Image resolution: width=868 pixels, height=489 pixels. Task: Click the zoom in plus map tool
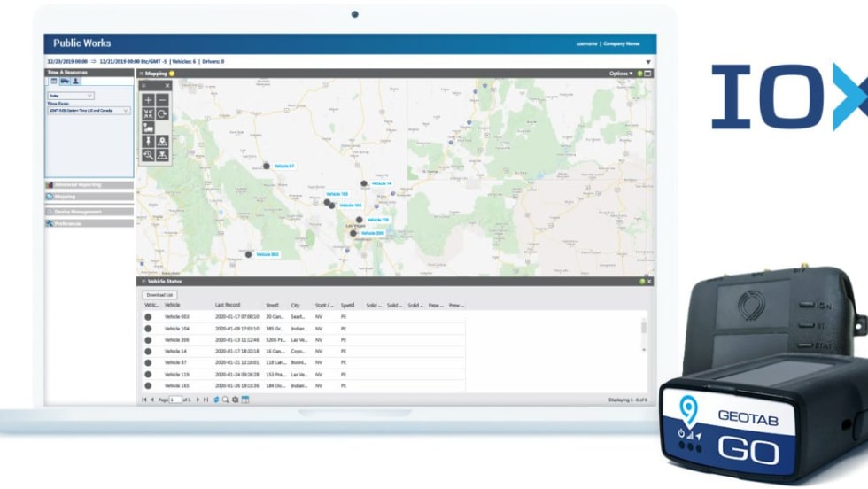click(148, 100)
